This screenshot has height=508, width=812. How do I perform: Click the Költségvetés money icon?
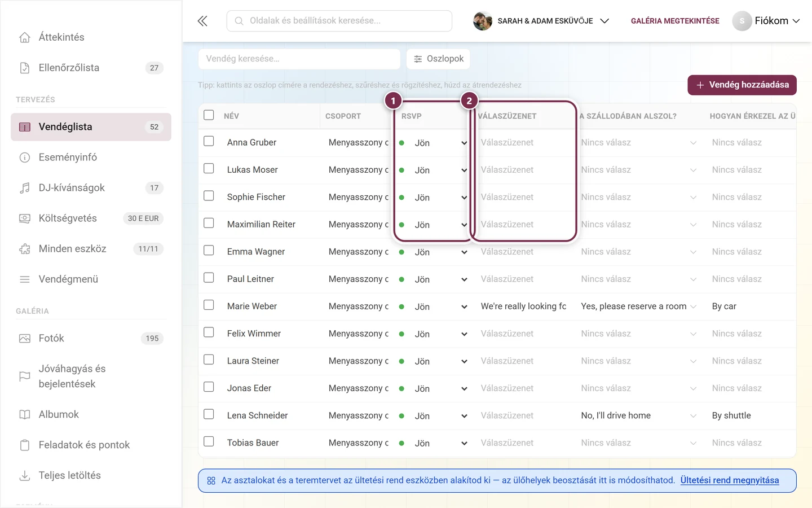coord(25,218)
